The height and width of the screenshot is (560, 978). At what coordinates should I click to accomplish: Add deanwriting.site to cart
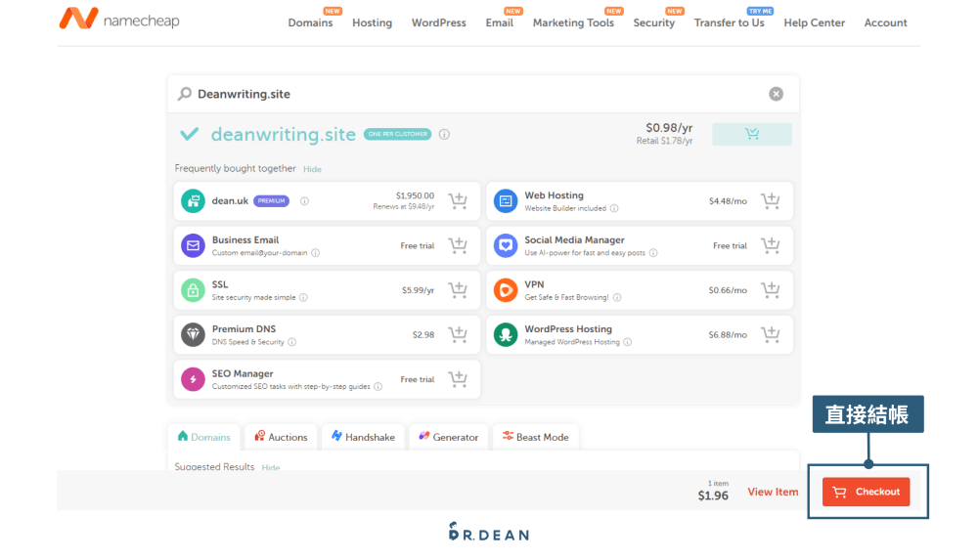pyautogui.click(x=751, y=134)
